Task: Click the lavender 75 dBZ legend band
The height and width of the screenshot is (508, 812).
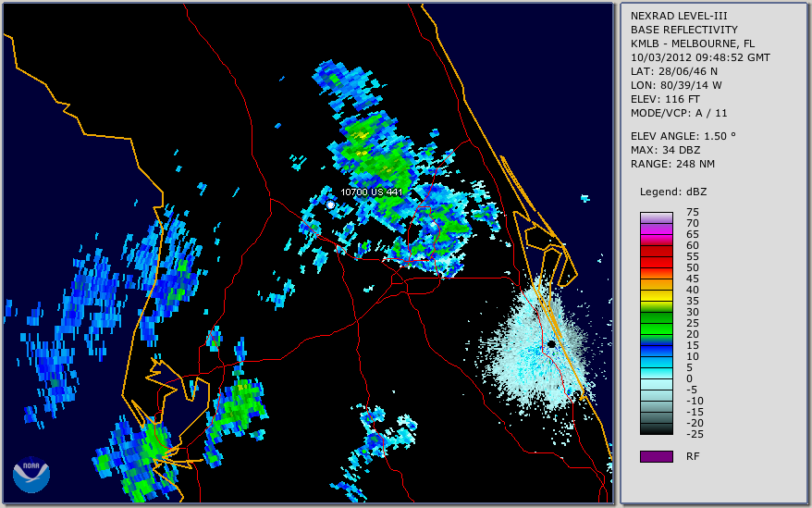Action: [656, 217]
